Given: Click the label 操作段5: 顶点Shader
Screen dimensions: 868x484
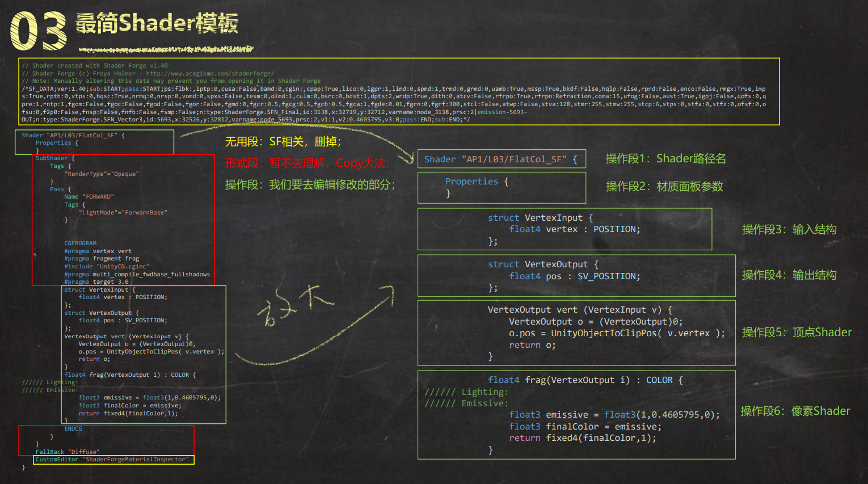Looking at the screenshot, I should 797,333.
